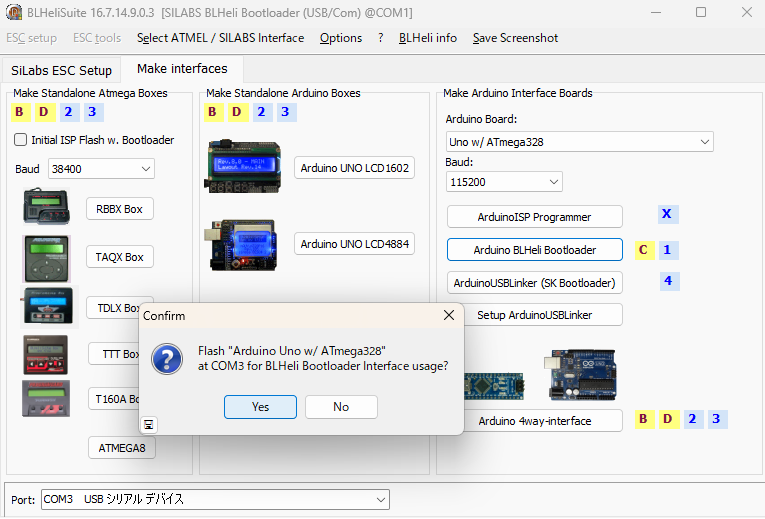
Task: Enable Initial ISP Flash w. Bootloader checkbox
Action: 21,140
